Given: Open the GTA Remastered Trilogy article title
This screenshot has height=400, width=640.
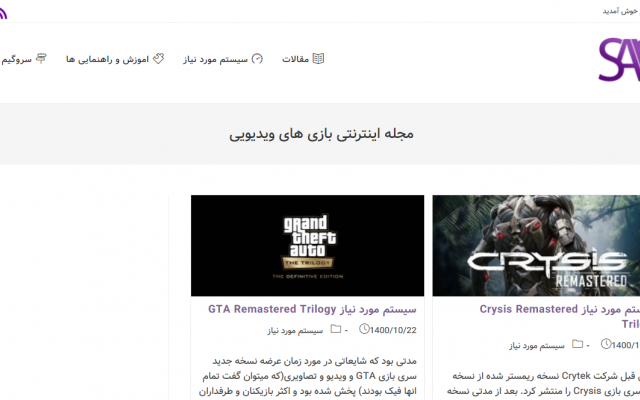Looking at the screenshot, I should coord(316,309).
